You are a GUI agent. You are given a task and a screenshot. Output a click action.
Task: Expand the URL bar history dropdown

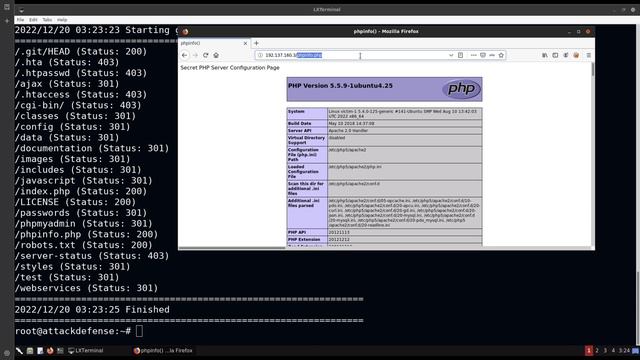click(451, 55)
